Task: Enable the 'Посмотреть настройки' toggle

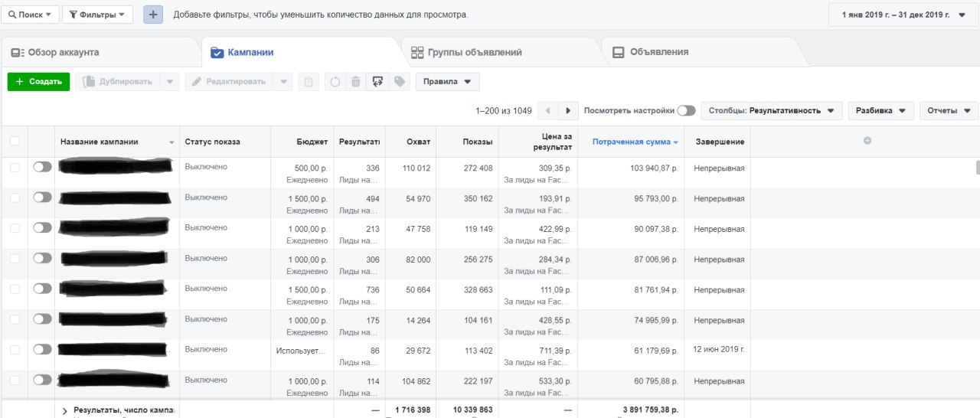Action: (x=686, y=111)
